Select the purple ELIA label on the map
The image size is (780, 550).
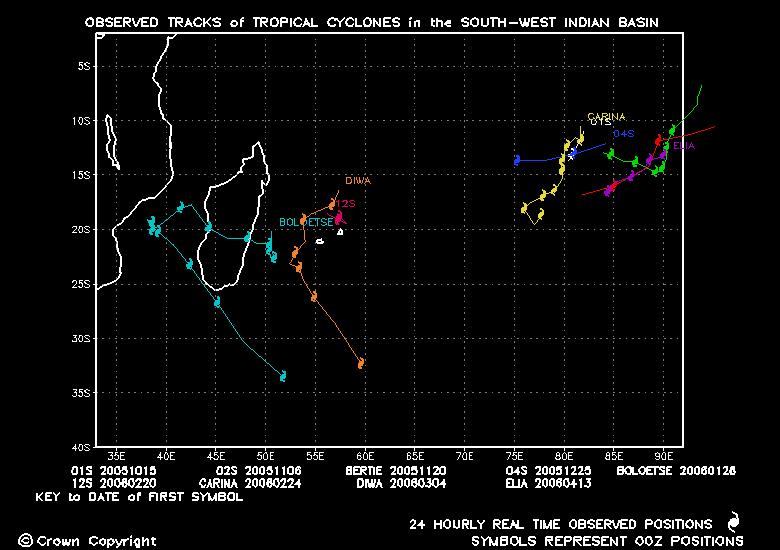coord(684,146)
